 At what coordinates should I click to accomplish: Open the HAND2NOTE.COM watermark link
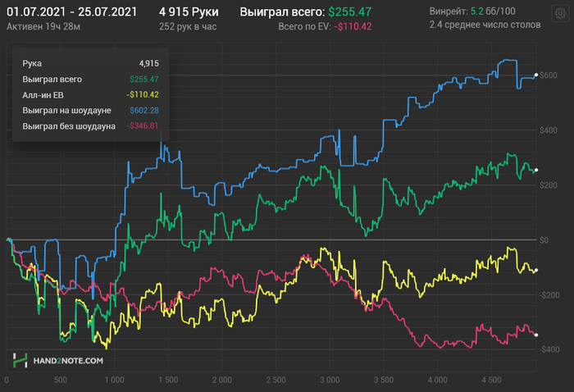click(x=68, y=361)
